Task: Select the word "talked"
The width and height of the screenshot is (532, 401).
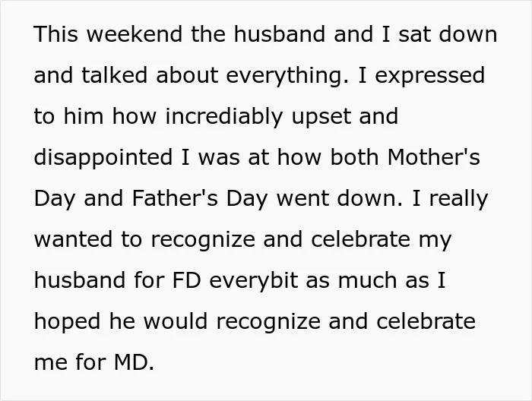Action: [x=114, y=75]
